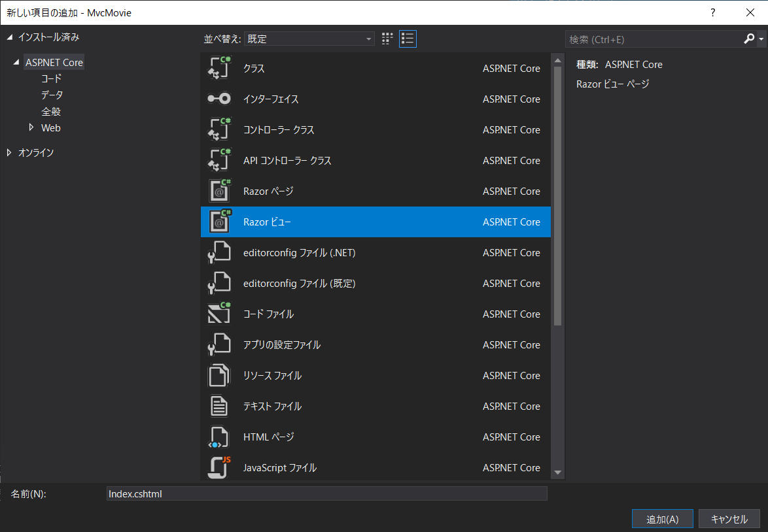Image resolution: width=768 pixels, height=532 pixels.
Task: Select the データ category
Action: [52, 95]
